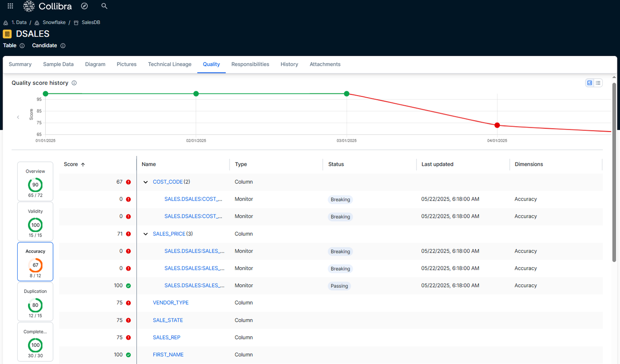
Task: Click the Completeness 100 score ring
Action: [35, 345]
